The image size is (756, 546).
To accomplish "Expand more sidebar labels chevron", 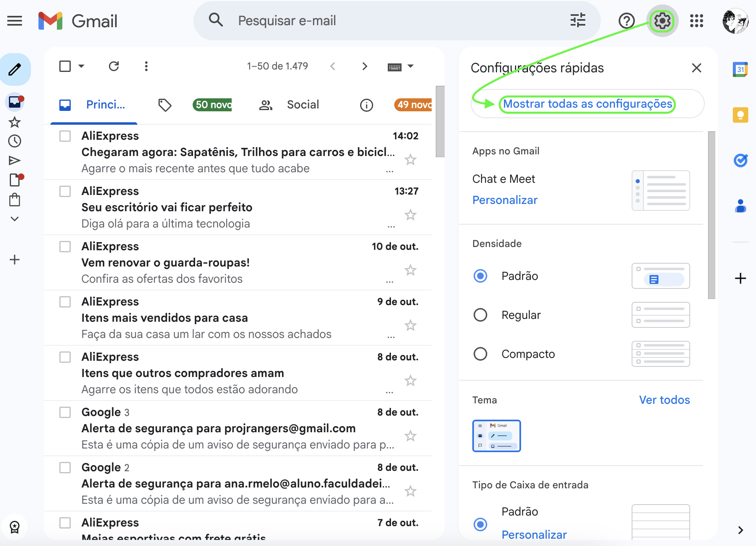I will tap(15, 219).
